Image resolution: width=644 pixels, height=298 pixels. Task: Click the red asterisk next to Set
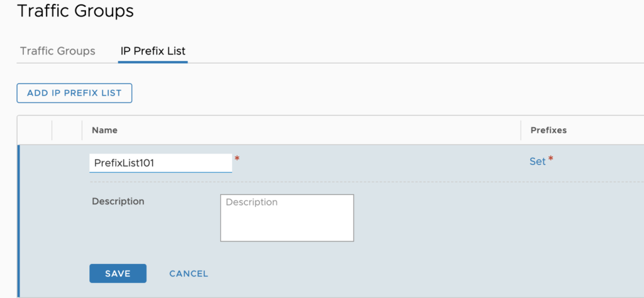(551, 160)
